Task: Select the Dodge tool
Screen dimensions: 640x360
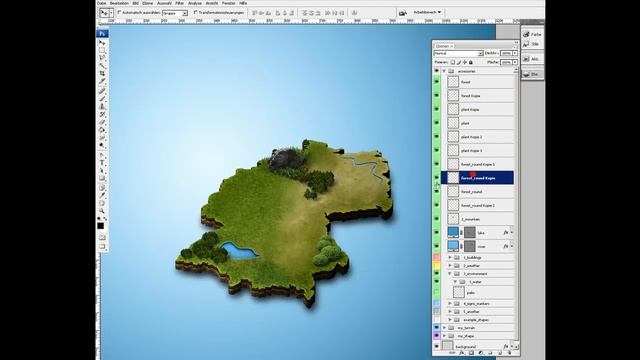Action: [x=102, y=145]
